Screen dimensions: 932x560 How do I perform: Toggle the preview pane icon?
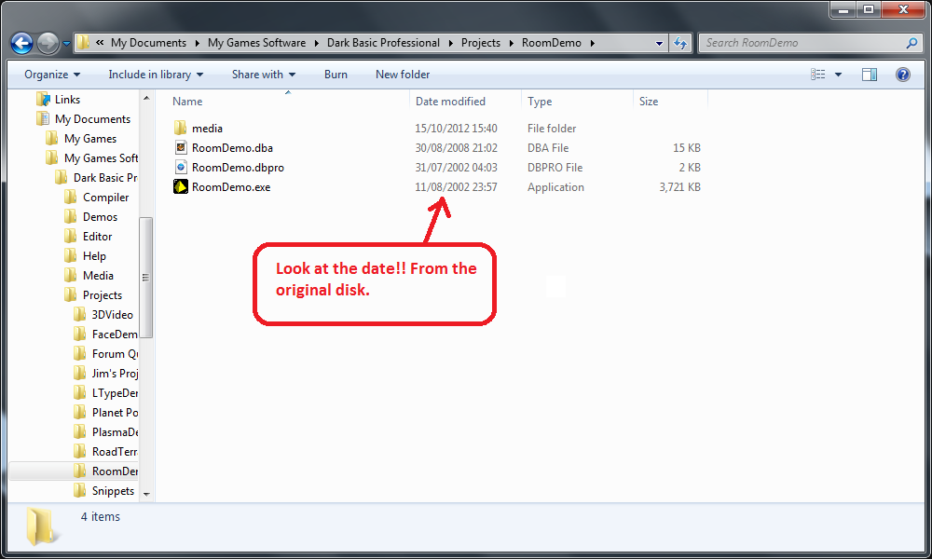[870, 75]
